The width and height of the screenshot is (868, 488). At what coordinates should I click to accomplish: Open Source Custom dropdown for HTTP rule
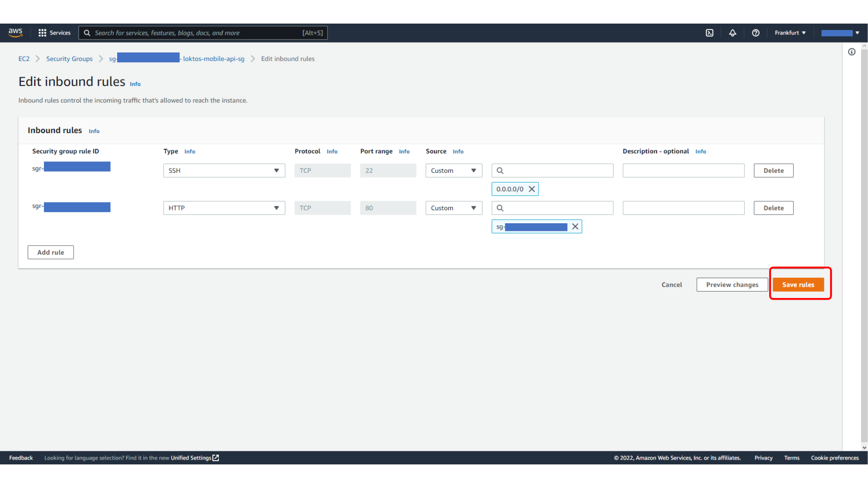[x=454, y=208]
